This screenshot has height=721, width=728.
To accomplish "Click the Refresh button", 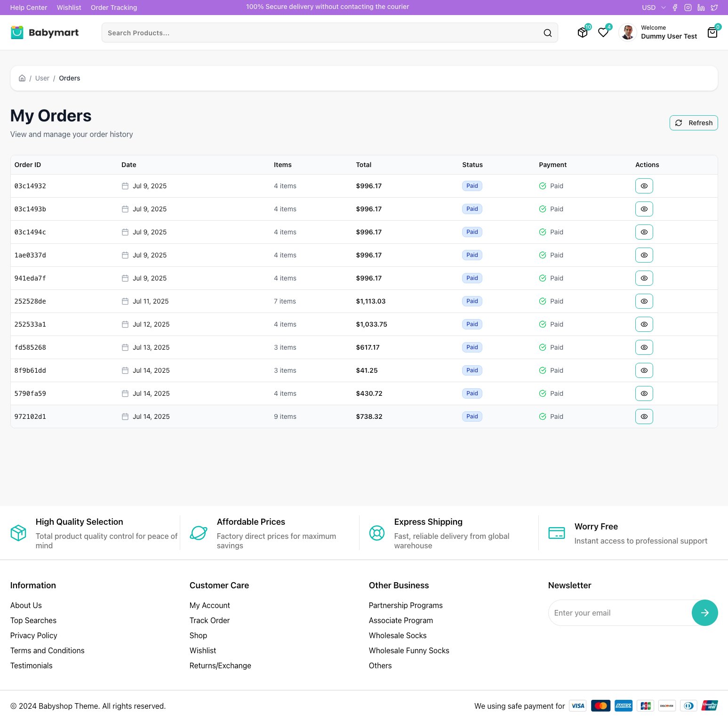I will tap(693, 123).
